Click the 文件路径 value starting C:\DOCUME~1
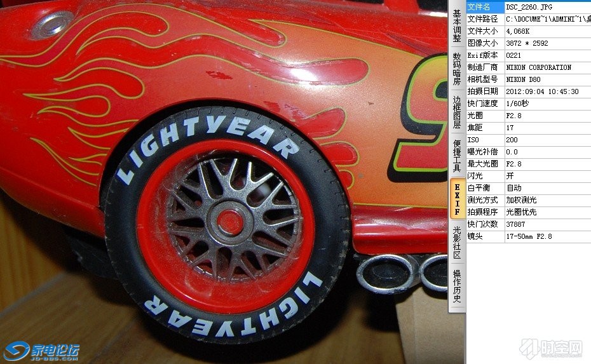Viewport: 591px width, 364px height. (x=548, y=19)
